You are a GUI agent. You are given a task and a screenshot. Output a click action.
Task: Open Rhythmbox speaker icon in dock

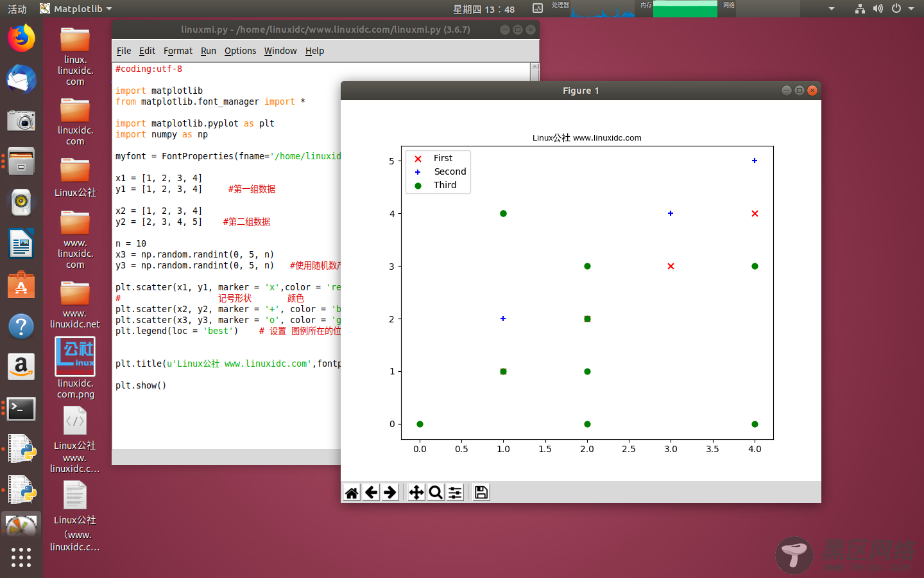pos(21,202)
